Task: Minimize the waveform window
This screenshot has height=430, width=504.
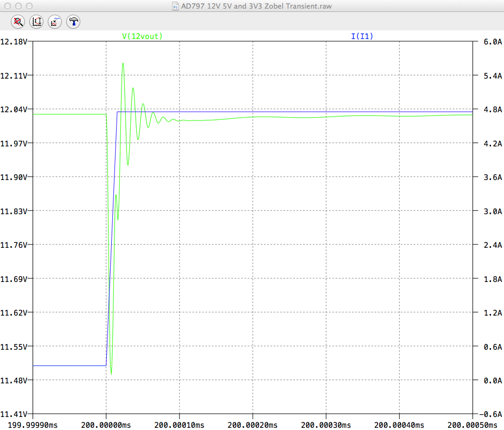Action: pos(18,6)
